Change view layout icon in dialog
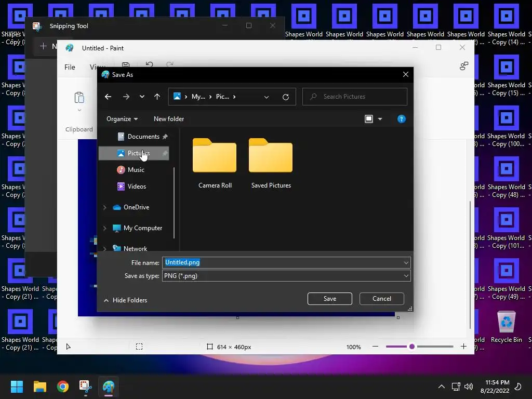Viewport: 532px width, 399px height. (369, 119)
